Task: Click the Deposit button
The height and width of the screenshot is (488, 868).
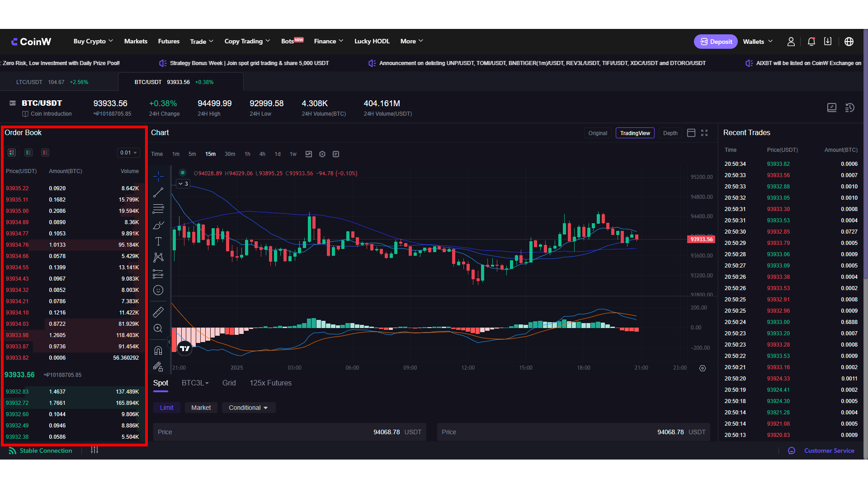Action: coord(716,42)
